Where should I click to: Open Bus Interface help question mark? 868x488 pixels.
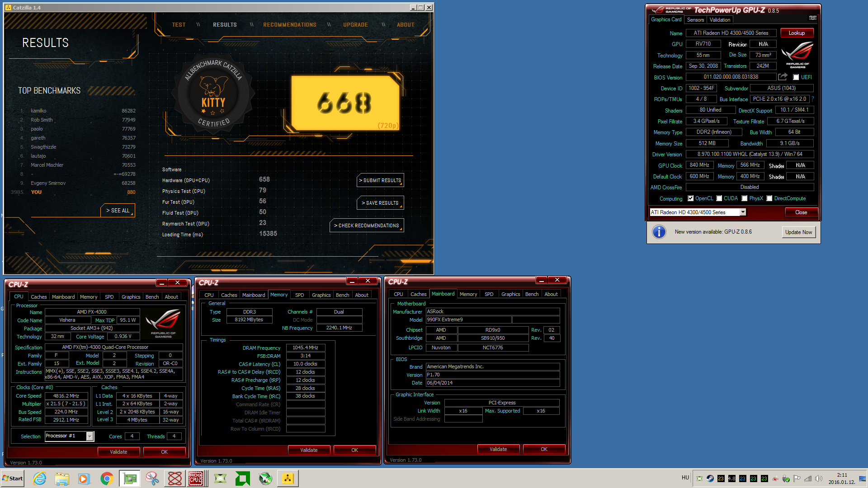coord(812,99)
